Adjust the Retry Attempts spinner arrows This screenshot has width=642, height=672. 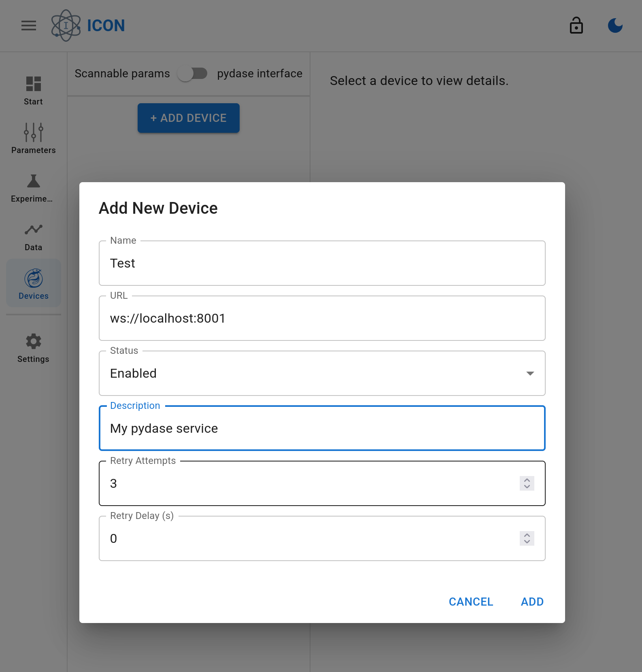(527, 483)
